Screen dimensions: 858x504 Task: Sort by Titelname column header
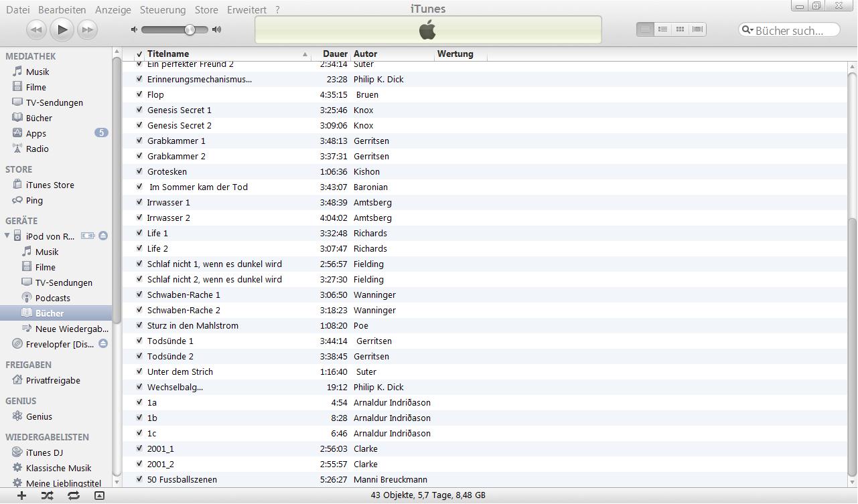click(x=227, y=54)
